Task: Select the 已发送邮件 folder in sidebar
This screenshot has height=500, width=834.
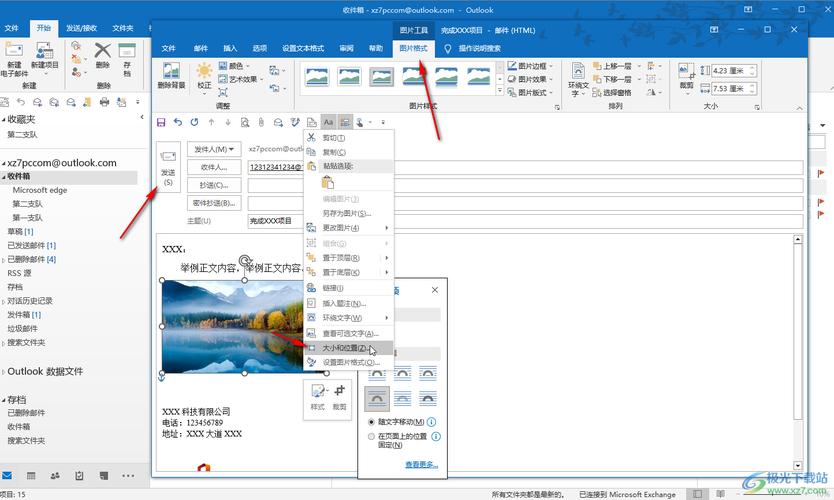Action: (31, 245)
